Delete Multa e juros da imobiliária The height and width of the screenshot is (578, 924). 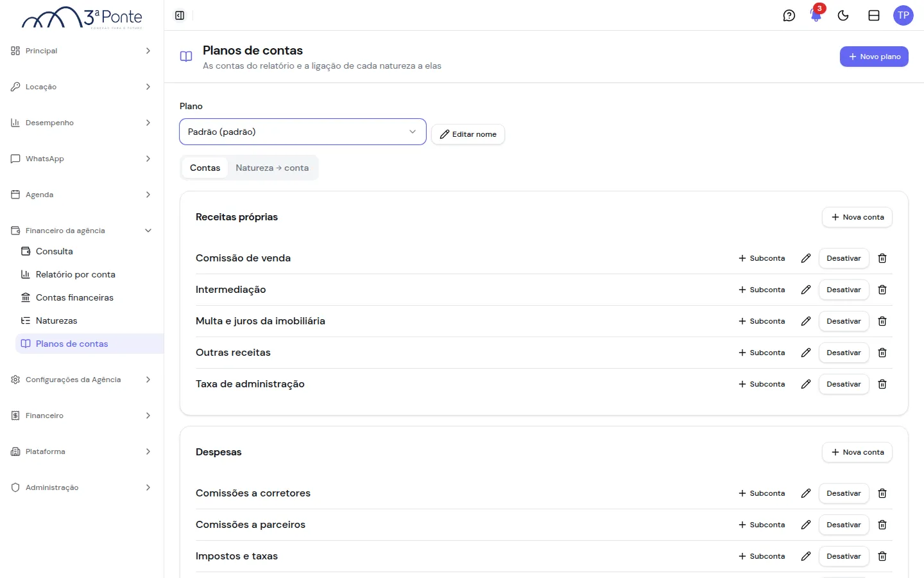[882, 321]
